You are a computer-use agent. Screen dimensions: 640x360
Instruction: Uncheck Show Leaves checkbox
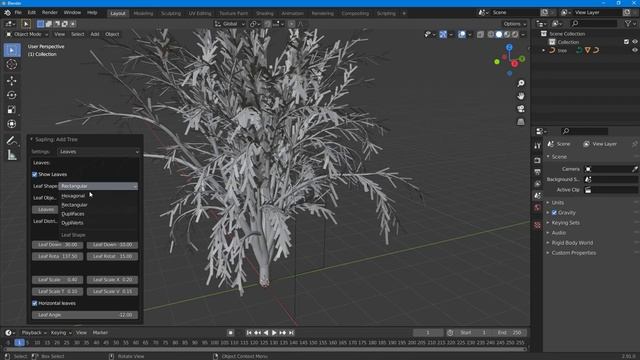(x=35, y=174)
